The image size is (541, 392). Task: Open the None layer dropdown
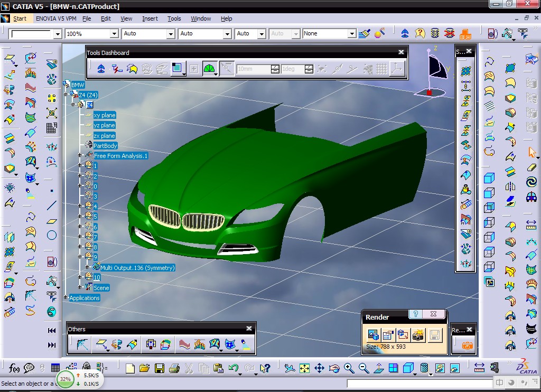351,33
